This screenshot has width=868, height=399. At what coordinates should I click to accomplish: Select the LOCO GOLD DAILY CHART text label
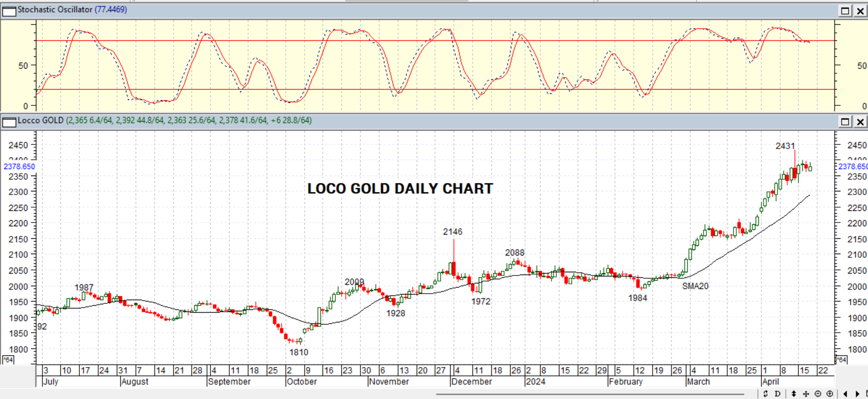400,189
